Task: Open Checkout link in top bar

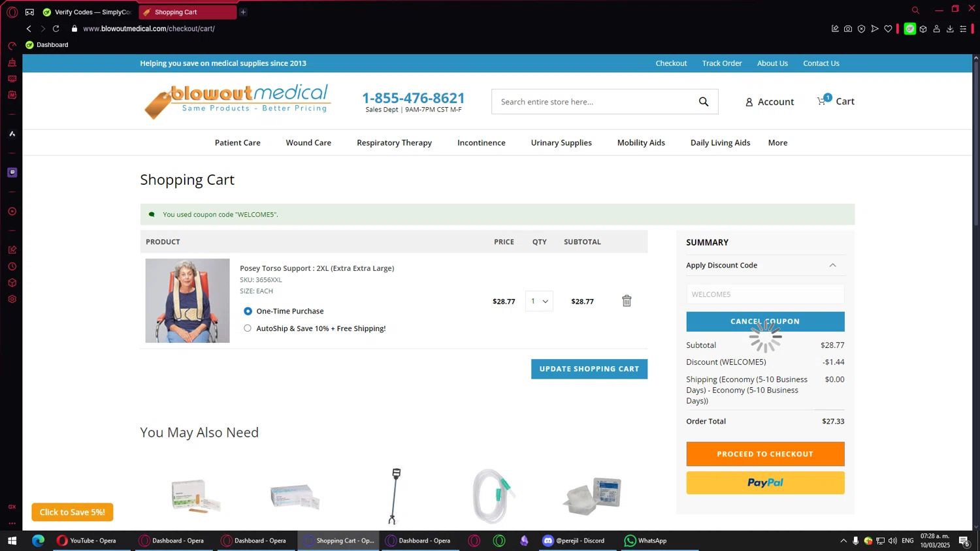Action: 671,63
